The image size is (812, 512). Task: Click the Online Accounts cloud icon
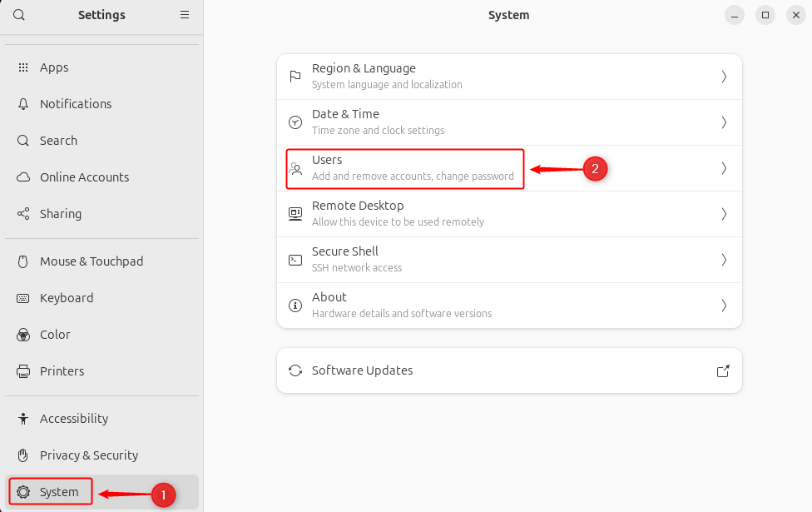click(x=22, y=177)
